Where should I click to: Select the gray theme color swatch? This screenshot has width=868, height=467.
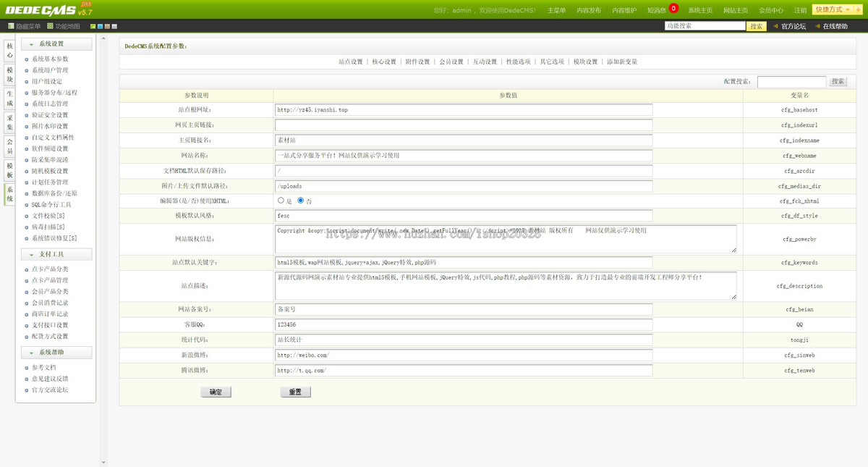tap(113, 27)
